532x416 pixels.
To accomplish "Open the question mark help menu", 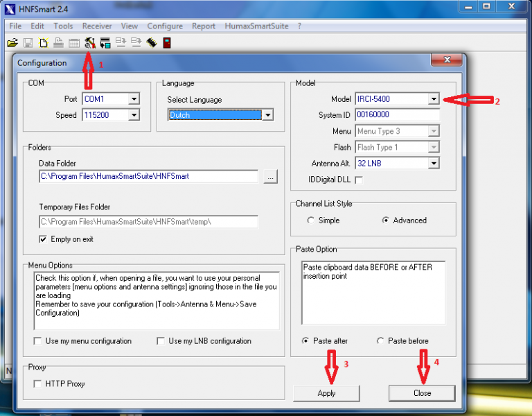I will pos(299,26).
